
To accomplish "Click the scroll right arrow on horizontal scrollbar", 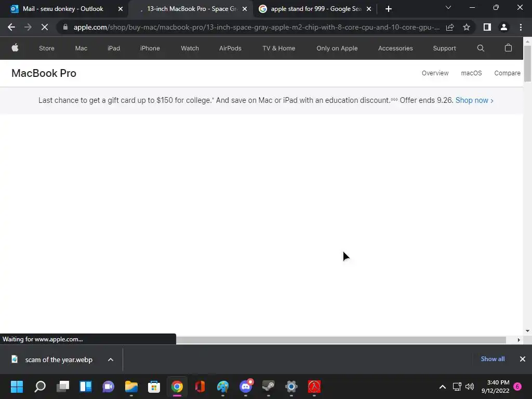I will point(518,340).
